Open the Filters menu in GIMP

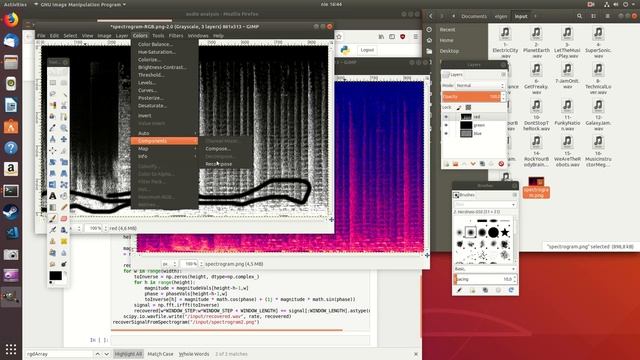[176, 36]
